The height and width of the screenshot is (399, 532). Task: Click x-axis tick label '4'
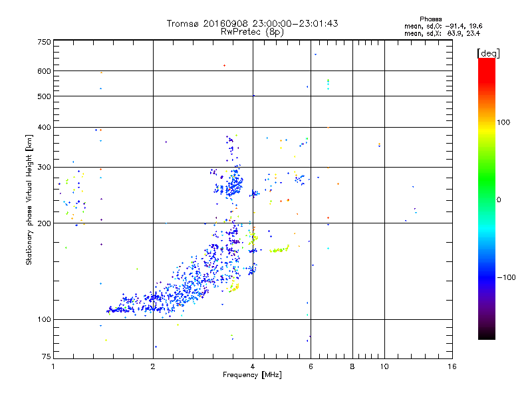[253, 366]
